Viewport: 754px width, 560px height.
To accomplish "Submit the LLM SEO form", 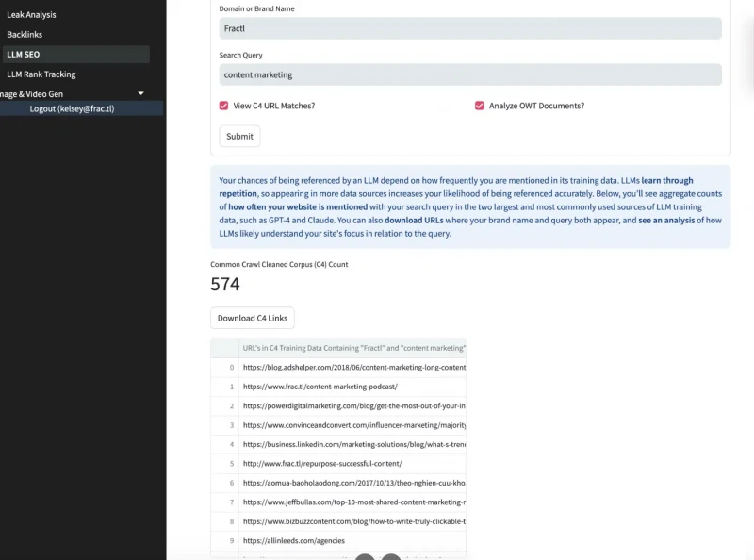I will click(x=239, y=136).
